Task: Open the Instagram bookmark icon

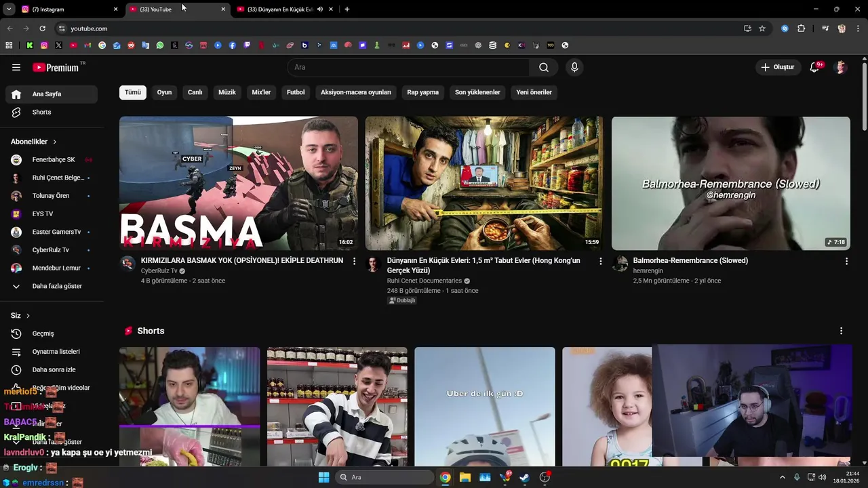Action: click(x=44, y=45)
